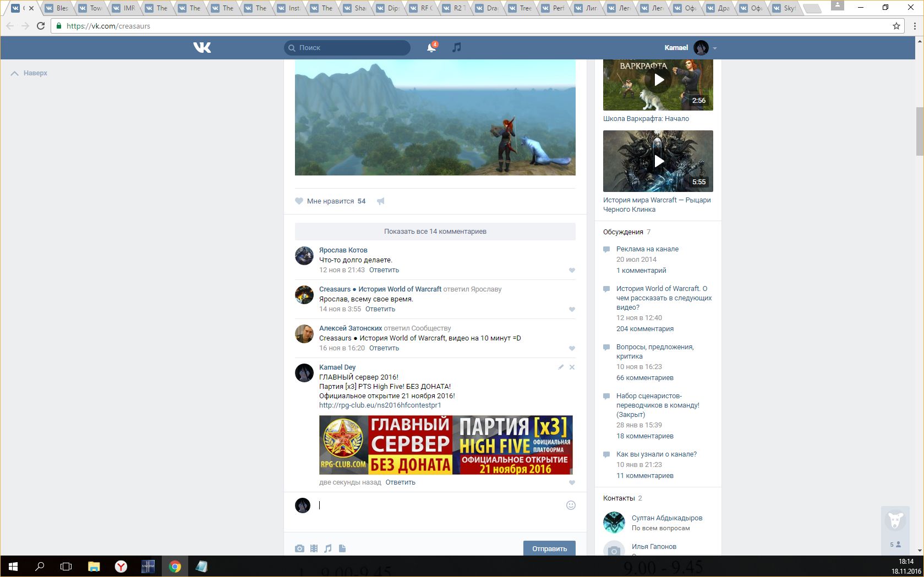
Task: Switch to the Inst browser tab
Action: pos(289,8)
